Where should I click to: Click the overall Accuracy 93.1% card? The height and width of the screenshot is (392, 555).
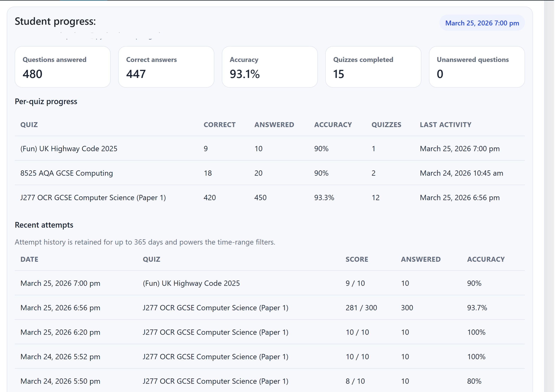click(x=269, y=67)
